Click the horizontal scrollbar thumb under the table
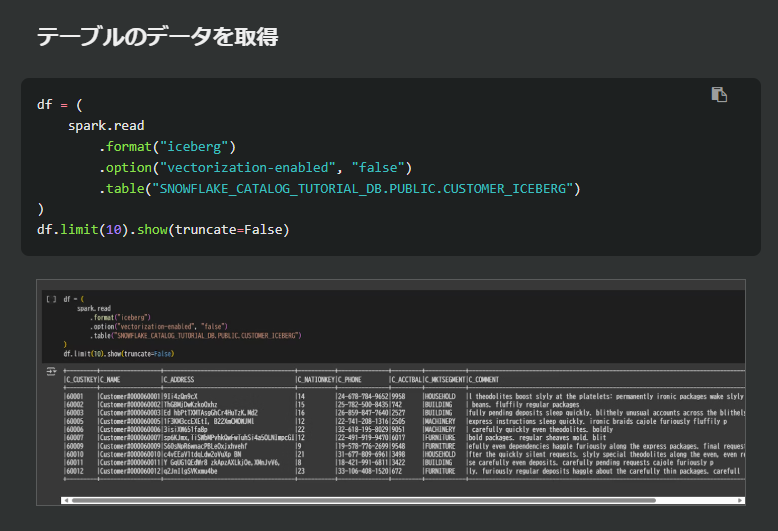Image resolution: width=778 pixels, height=531 pixels. [364, 500]
